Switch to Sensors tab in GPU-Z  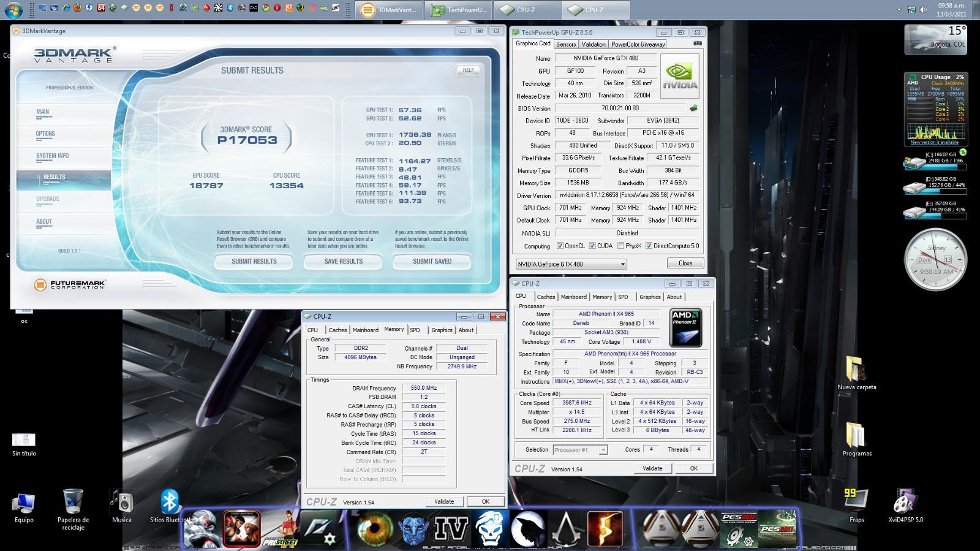pos(566,44)
